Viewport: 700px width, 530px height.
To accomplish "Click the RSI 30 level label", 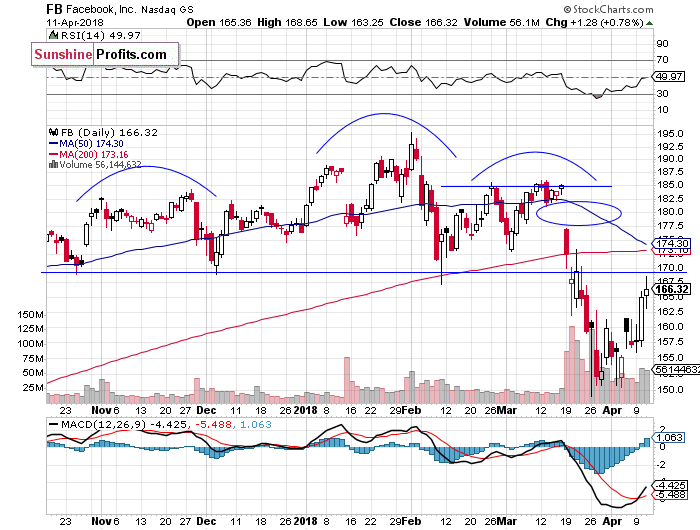I will [x=662, y=93].
